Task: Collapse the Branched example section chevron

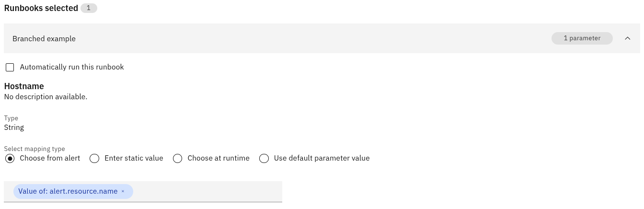Action: 628,38
